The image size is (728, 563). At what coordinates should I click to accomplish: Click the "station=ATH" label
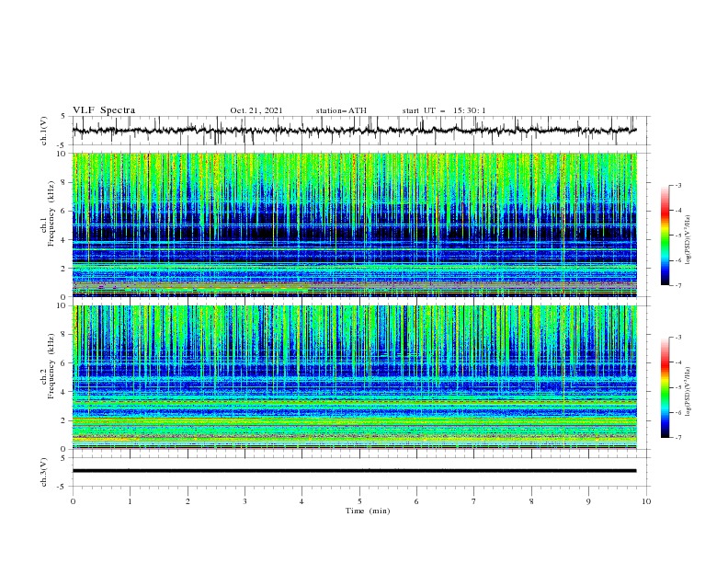341,110
